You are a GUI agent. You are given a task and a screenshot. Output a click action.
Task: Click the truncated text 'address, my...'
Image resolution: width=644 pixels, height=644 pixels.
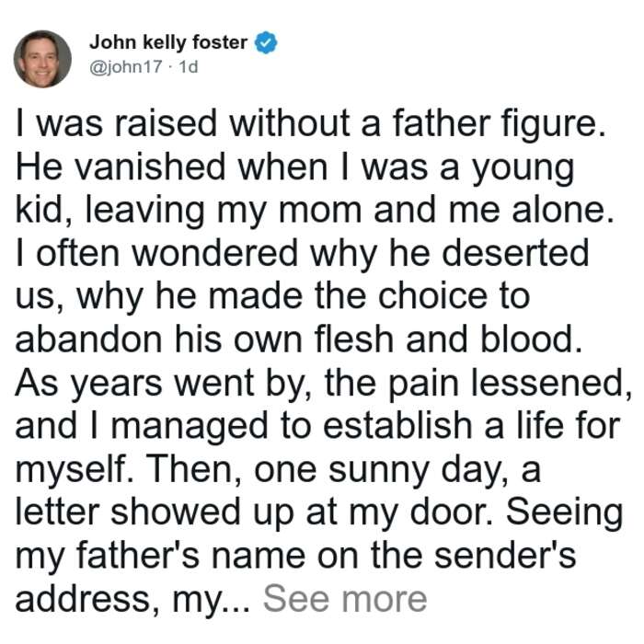click(x=132, y=599)
